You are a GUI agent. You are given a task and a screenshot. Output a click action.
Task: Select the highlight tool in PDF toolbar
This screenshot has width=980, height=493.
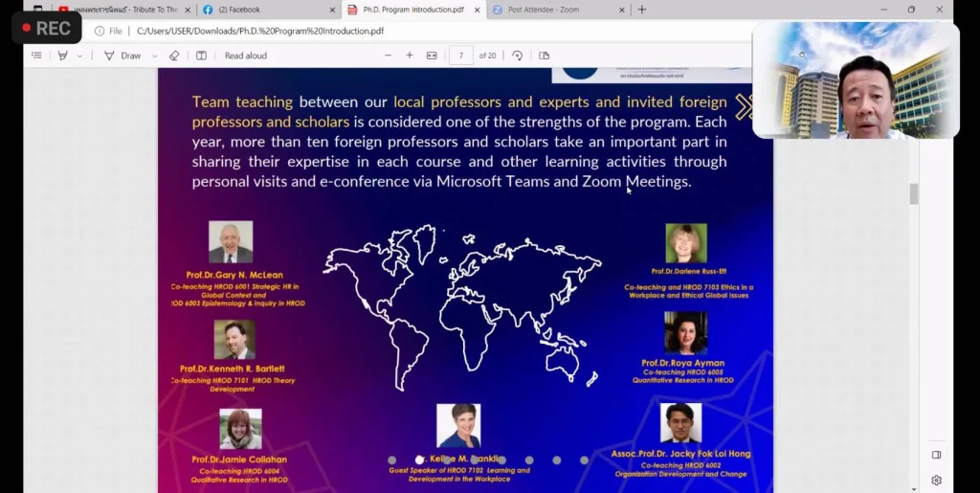pos(62,56)
